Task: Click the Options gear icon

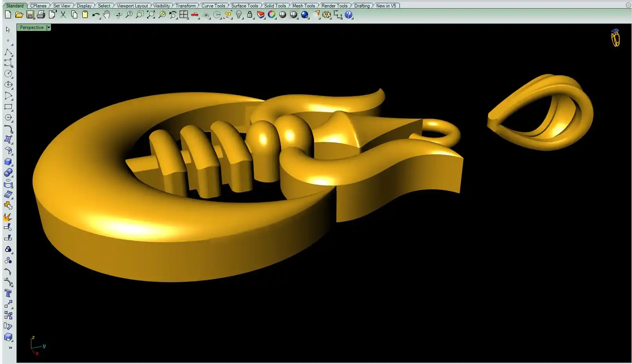Action: click(x=327, y=15)
